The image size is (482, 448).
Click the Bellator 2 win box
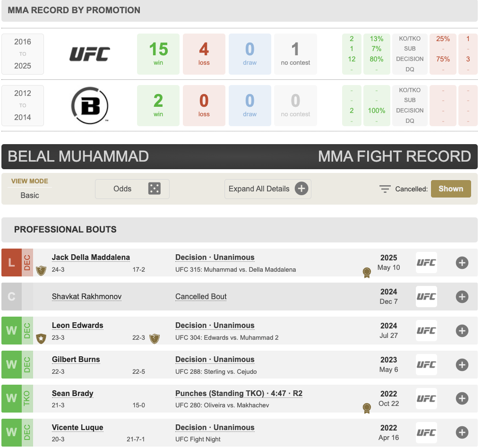[x=158, y=105]
